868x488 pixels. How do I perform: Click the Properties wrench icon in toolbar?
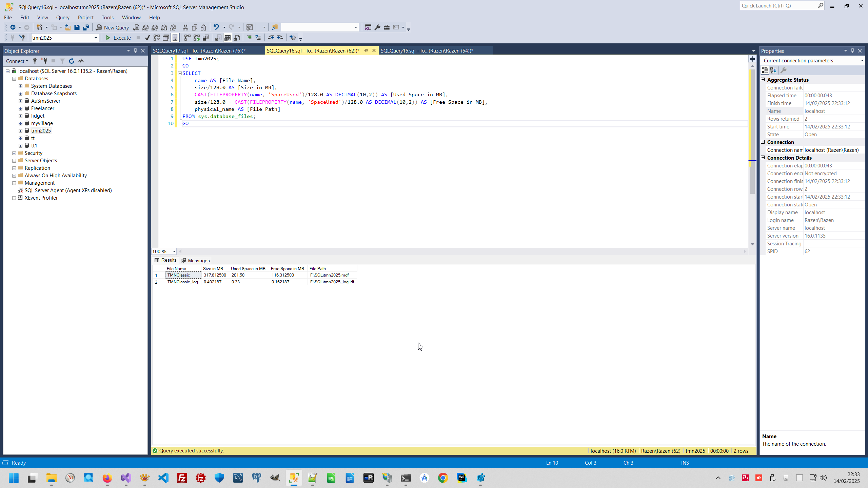pyautogui.click(x=377, y=27)
